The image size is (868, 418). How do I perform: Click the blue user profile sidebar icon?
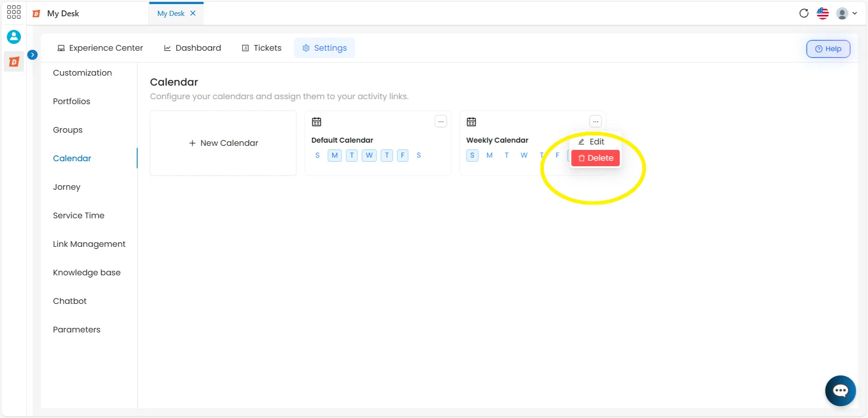(x=14, y=37)
